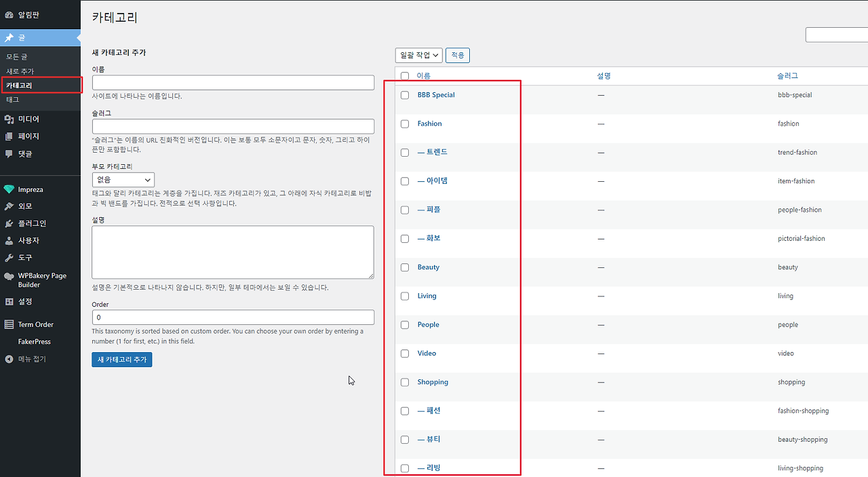Click the 새 카테고리 추가 submit button
Screen dimensions: 868x477
pyautogui.click(x=122, y=360)
